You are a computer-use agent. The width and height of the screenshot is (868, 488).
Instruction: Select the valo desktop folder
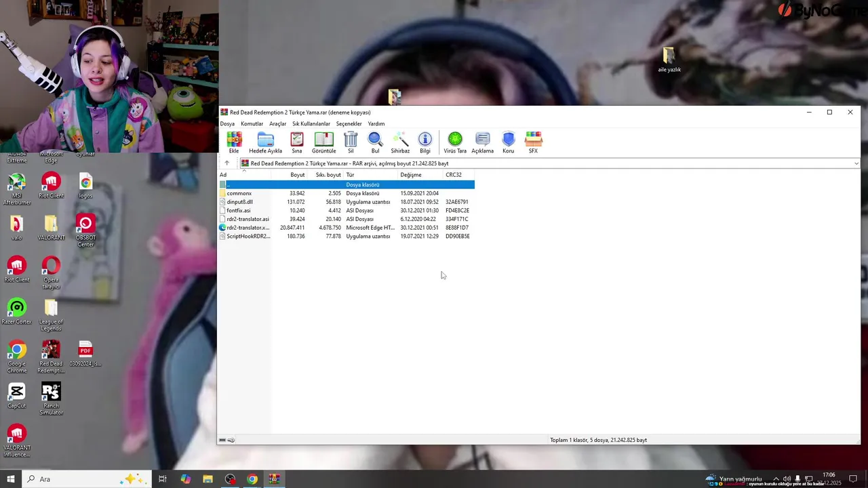pos(17,228)
